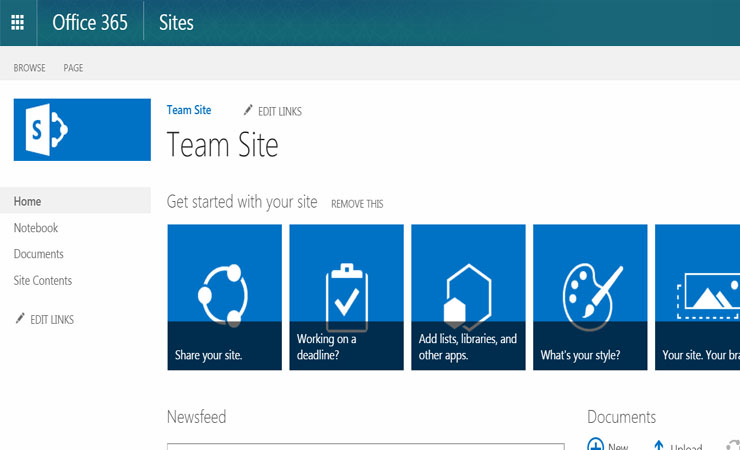This screenshot has height=450, width=740.
Task: Open the app launcher waffle icon
Action: 18,23
